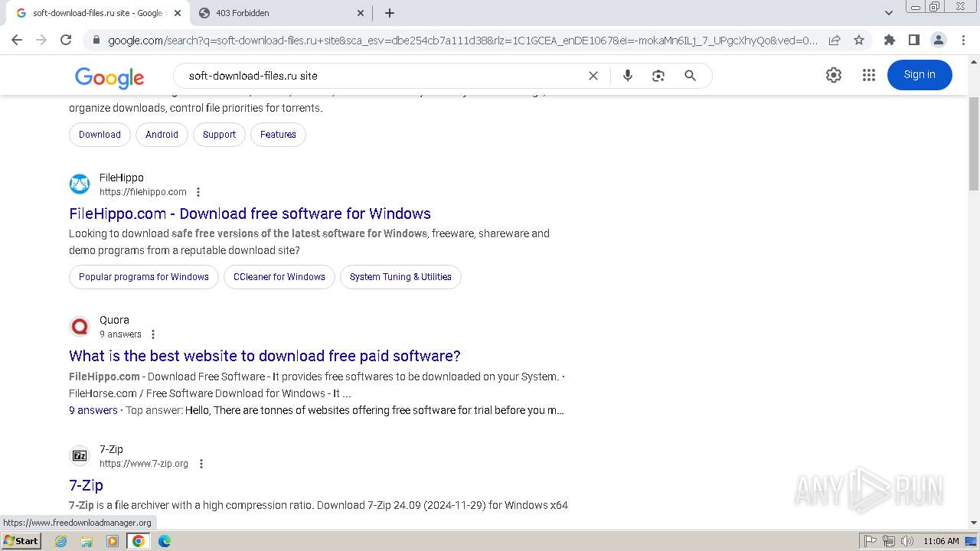980x551 pixels.
Task: Open Microsoft Edge from taskbar
Action: click(x=165, y=541)
